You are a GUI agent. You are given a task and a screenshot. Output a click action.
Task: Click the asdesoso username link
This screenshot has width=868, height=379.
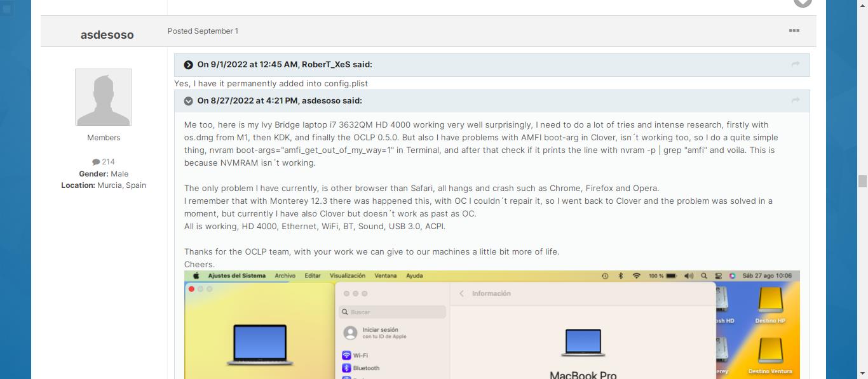(107, 35)
